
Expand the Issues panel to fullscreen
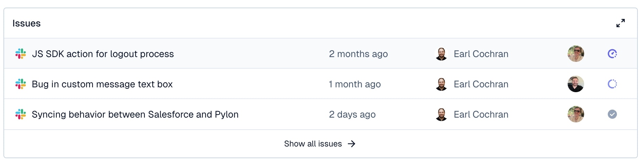[621, 23]
